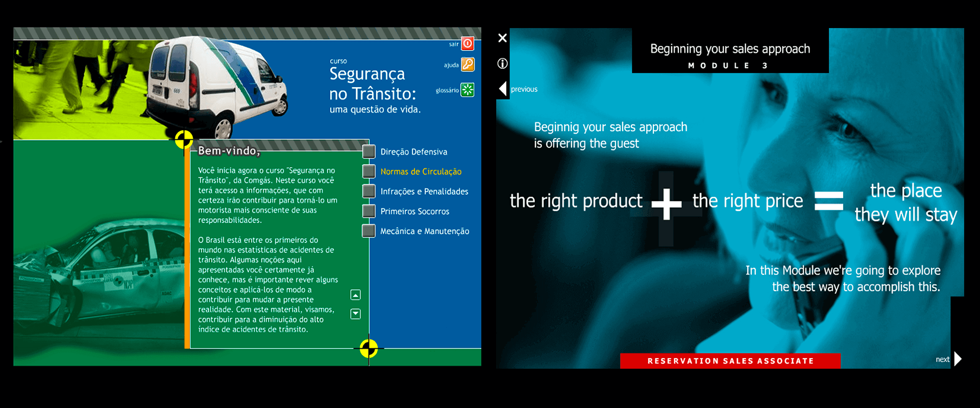Click the glossário text label
The width and height of the screenshot is (980, 408).
point(447,90)
